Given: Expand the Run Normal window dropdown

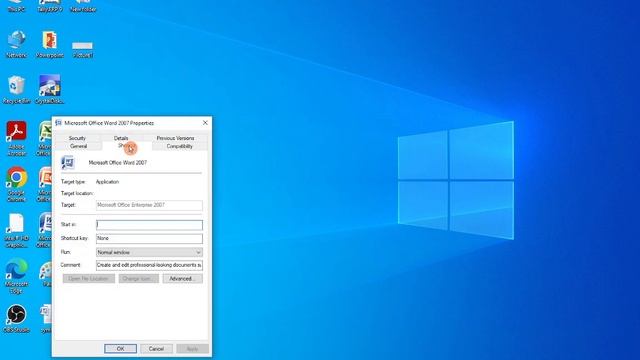Looking at the screenshot, I should [149, 252].
